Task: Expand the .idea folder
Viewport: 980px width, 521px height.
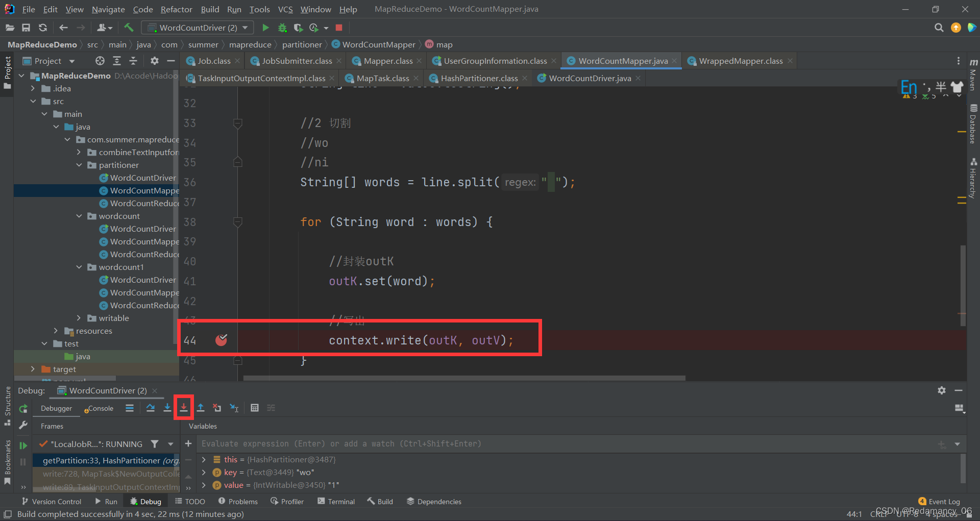Action: (33, 88)
